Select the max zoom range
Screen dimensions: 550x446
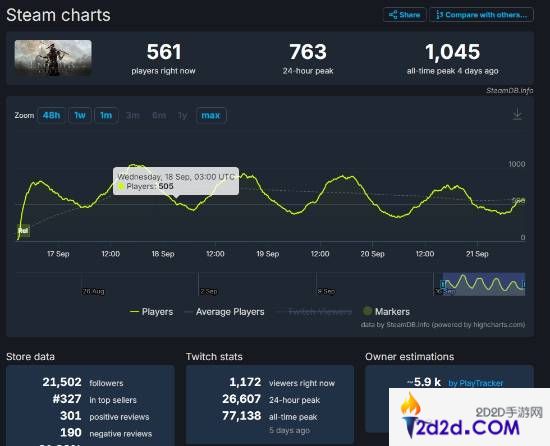pos(211,115)
